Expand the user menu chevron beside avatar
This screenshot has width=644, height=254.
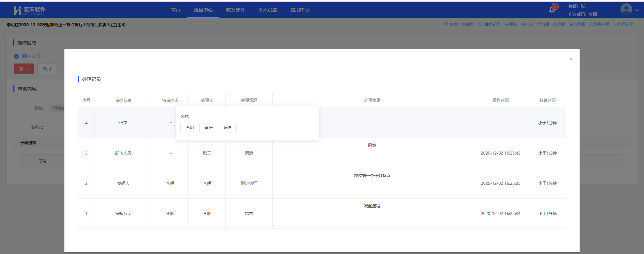pos(637,10)
